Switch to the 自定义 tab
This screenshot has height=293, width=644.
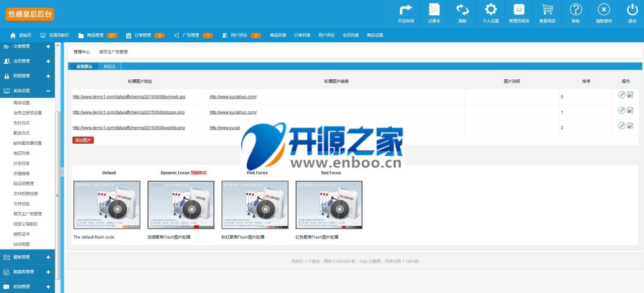(x=109, y=66)
